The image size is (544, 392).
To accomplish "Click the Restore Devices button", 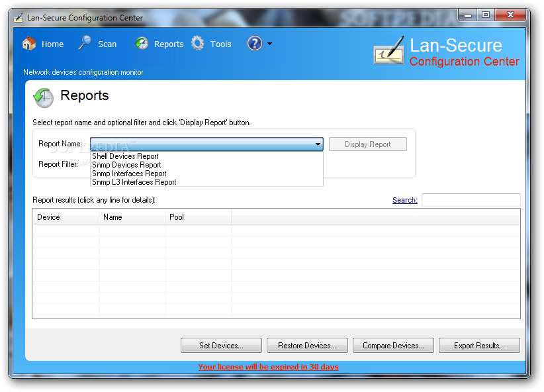I will pyautogui.click(x=307, y=346).
